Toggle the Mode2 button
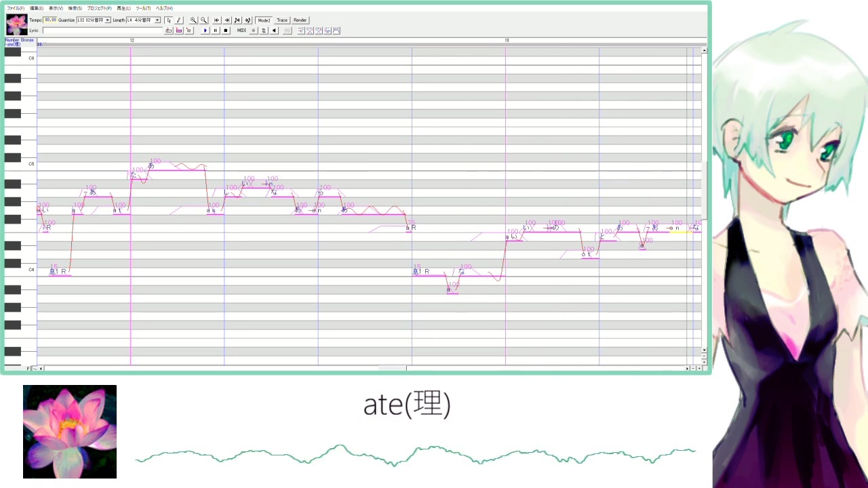The image size is (868, 488). click(x=264, y=20)
